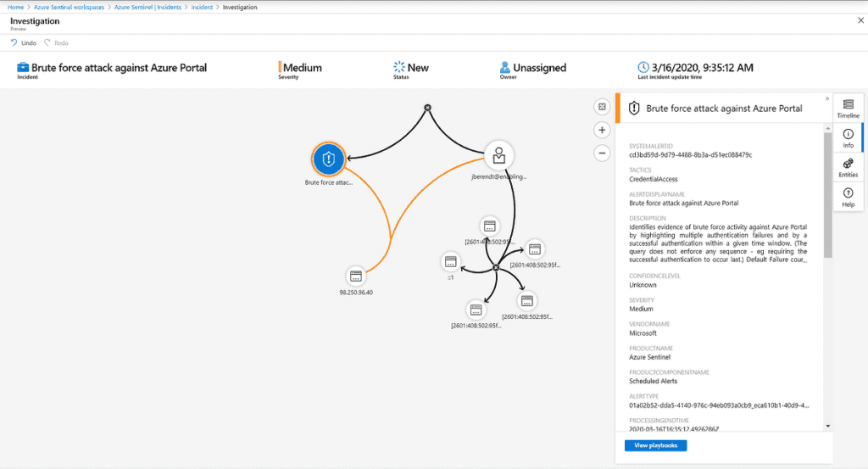Click the scrollbar up arrow in details panel

(x=827, y=128)
